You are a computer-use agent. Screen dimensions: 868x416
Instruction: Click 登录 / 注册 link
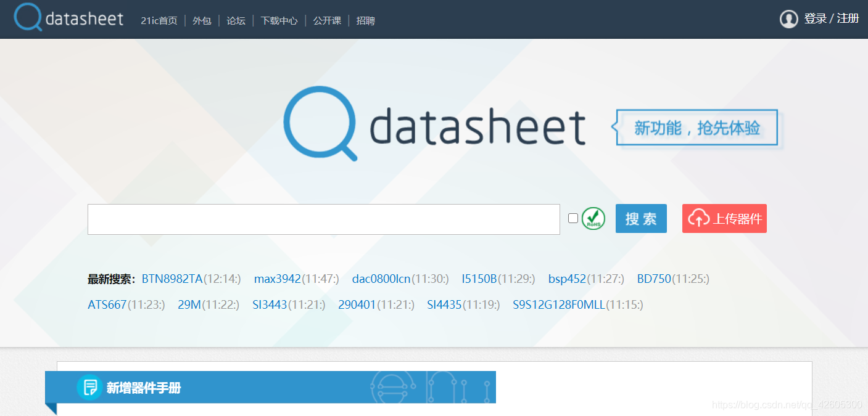832,18
